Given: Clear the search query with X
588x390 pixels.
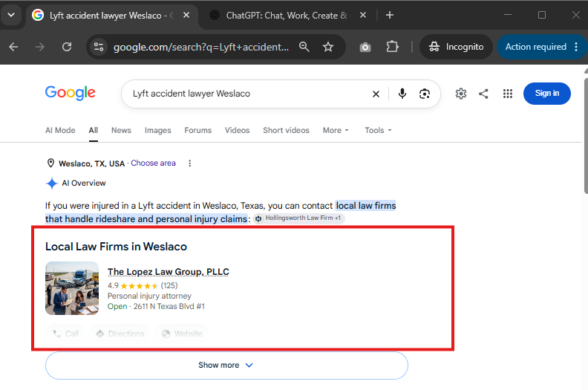Looking at the screenshot, I should coord(376,94).
